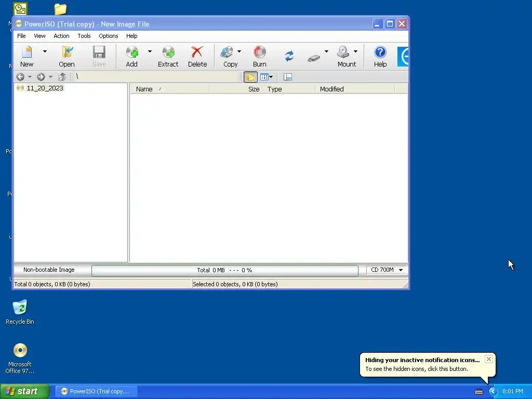The width and height of the screenshot is (532, 399).
Task: Click the Open toolbar icon
Action: [67, 52]
